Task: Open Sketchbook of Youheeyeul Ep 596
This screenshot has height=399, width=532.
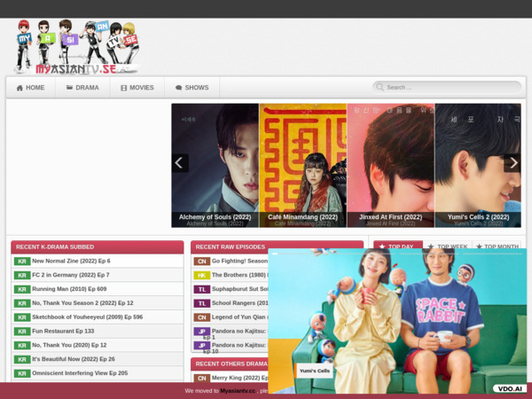Action: [x=87, y=317]
